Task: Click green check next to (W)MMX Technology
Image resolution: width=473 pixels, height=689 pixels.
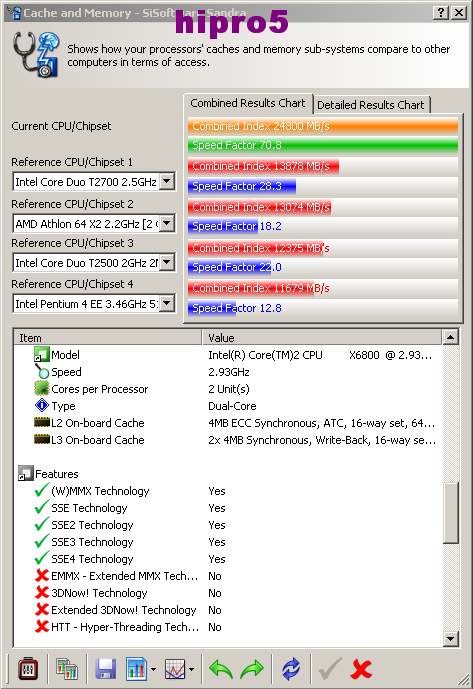Action: click(42, 490)
